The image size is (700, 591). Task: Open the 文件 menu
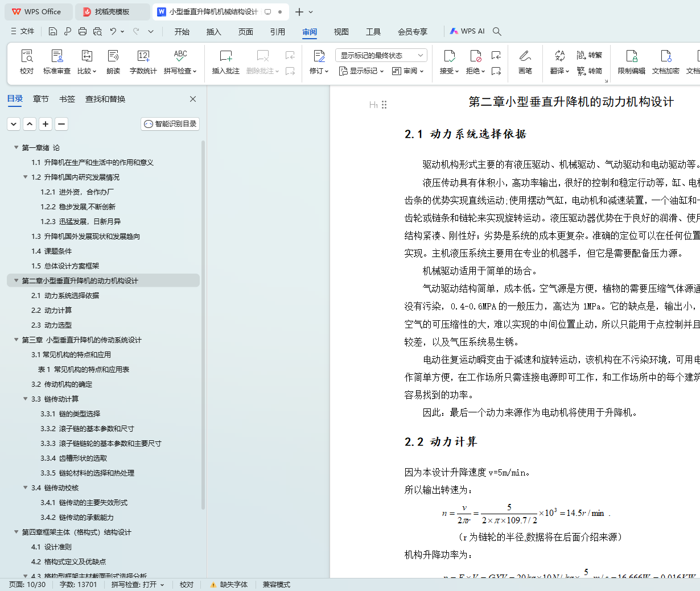(23, 31)
